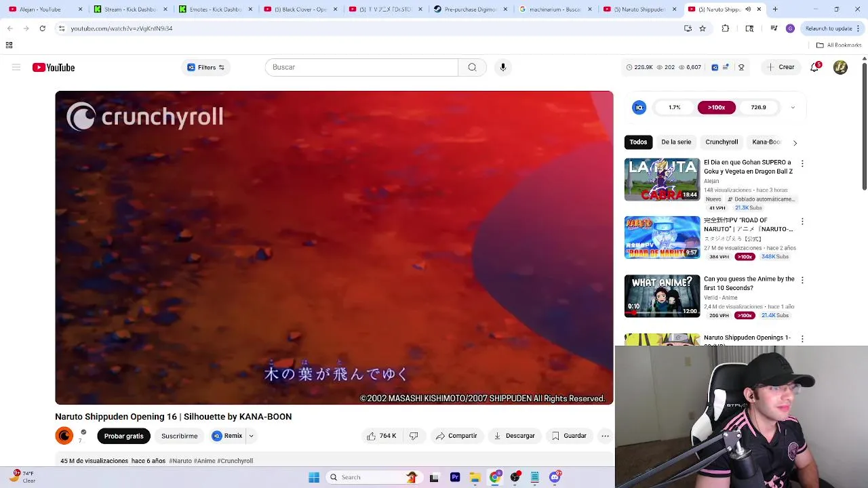Open options for Naruto Shippuden Openings video
This screenshot has height=488, width=868.
click(x=802, y=338)
